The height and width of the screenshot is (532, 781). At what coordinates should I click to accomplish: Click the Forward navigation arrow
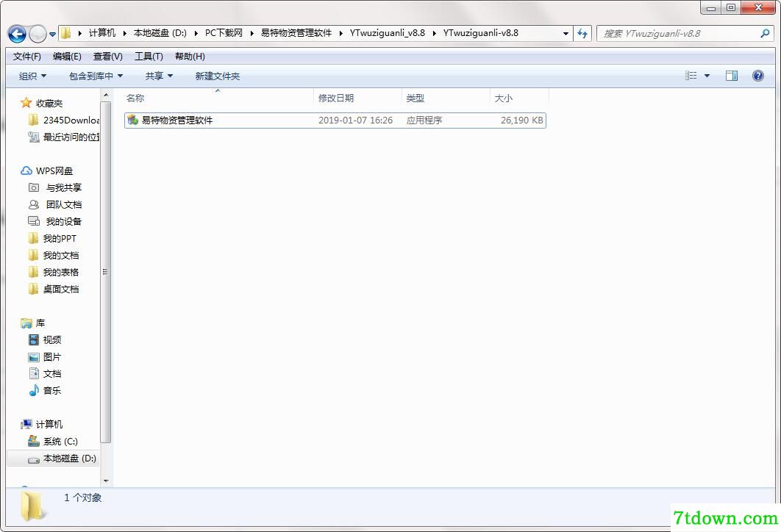click(38, 34)
